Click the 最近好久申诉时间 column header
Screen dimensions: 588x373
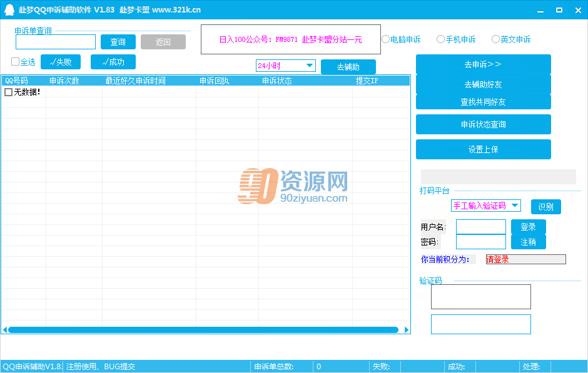click(150, 81)
